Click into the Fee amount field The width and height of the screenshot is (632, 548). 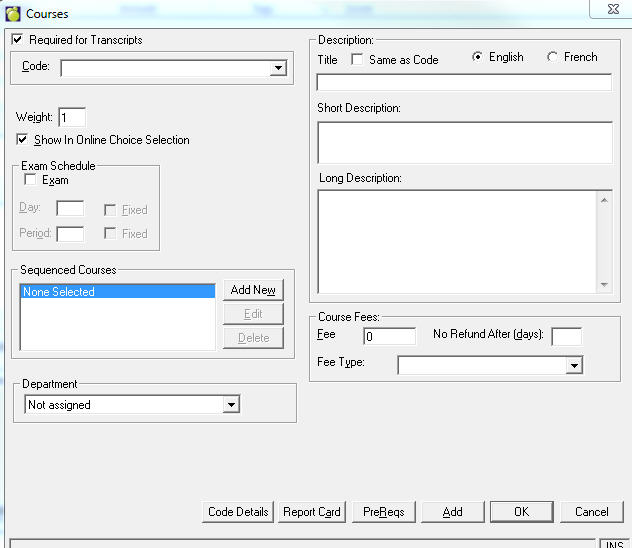[389, 336]
